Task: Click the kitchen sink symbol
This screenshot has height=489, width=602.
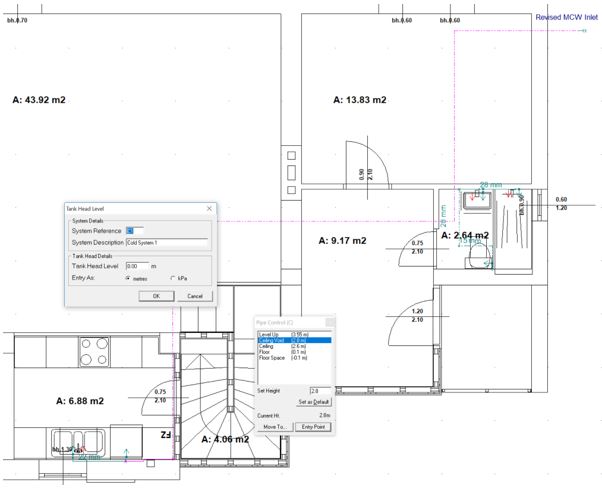Action: pos(78,443)
